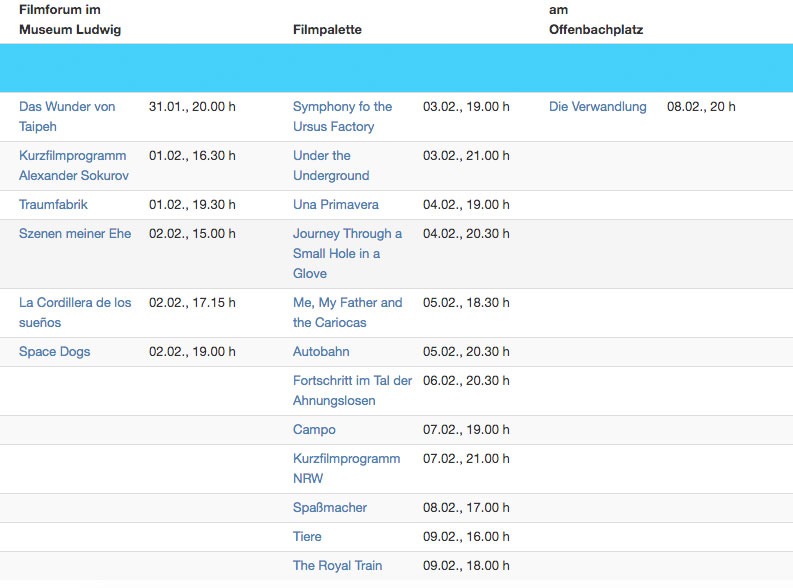Select Szenen meiner Ehe link
Viewport: 793px width, 588px height.
[x=75, y=234]
